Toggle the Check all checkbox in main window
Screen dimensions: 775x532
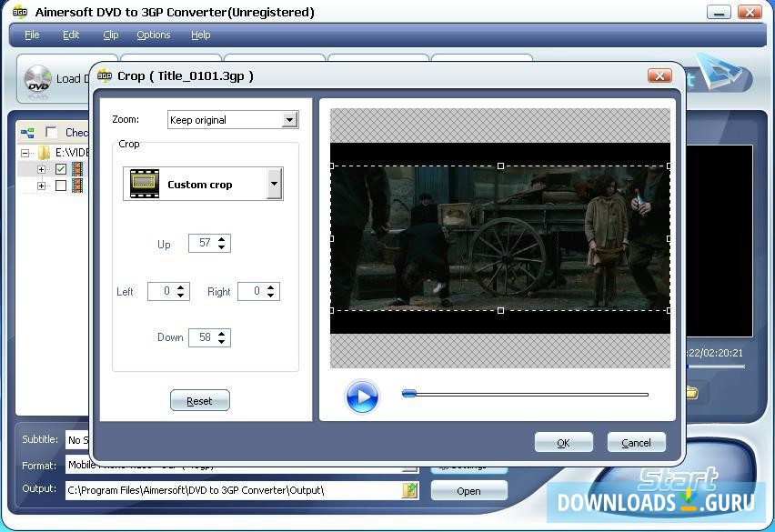pos(52,132)
